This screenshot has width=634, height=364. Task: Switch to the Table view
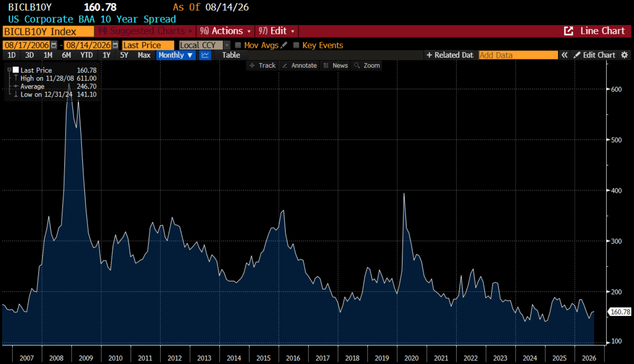[231, 55]
